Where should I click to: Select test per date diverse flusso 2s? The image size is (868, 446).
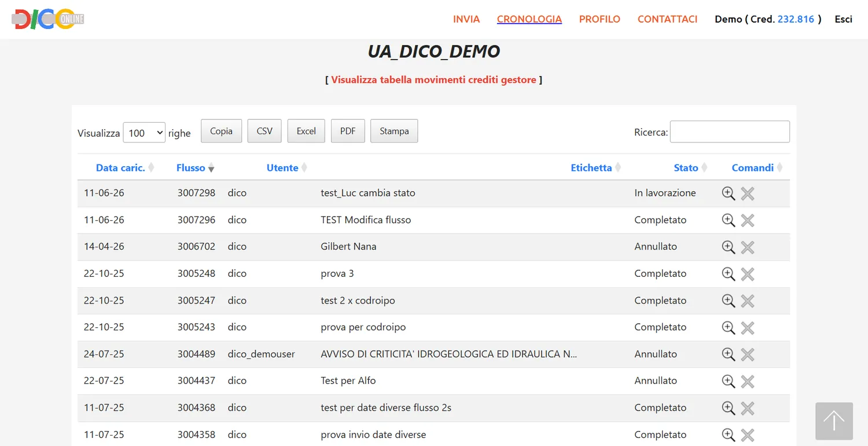(x=386, y=408)
